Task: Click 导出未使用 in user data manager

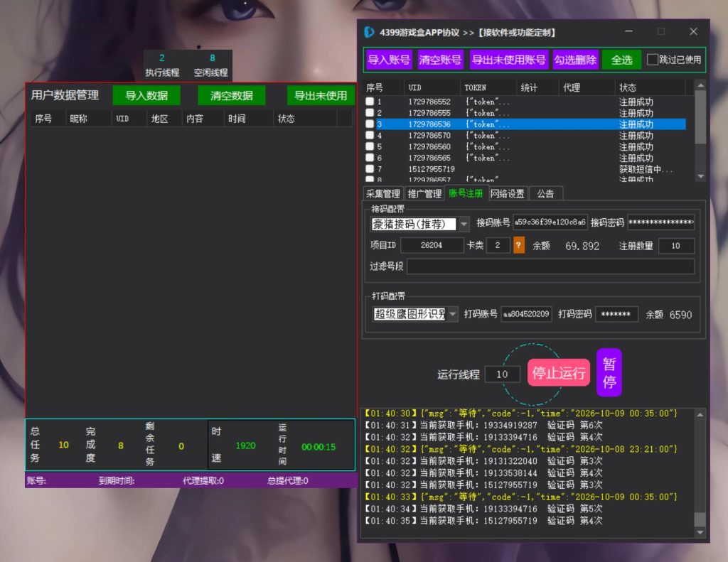Action: pyautogui.click(x=321, y=95)
